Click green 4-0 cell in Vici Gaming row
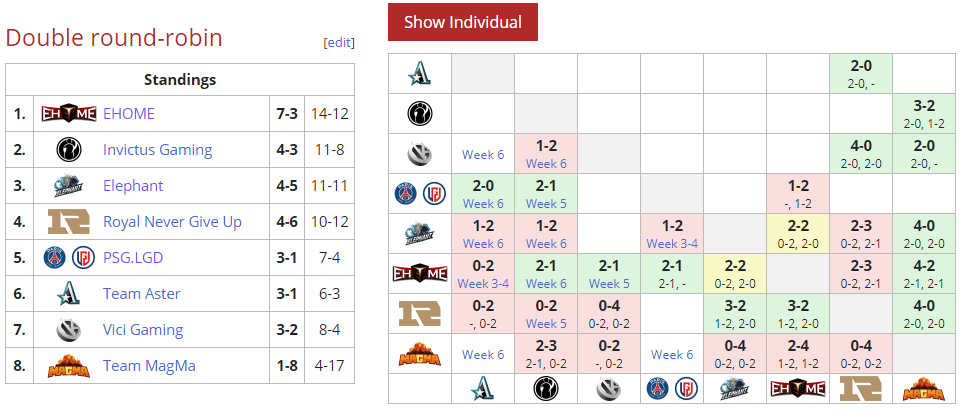 click(x=860, y=154)
